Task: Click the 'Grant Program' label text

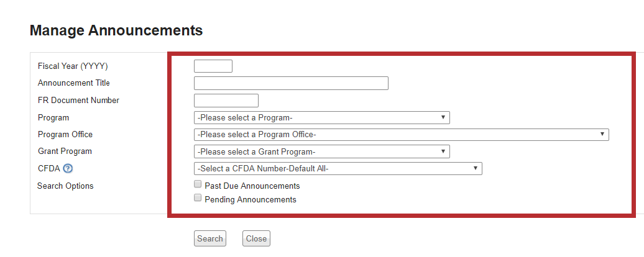Action: tap(65, 151)
